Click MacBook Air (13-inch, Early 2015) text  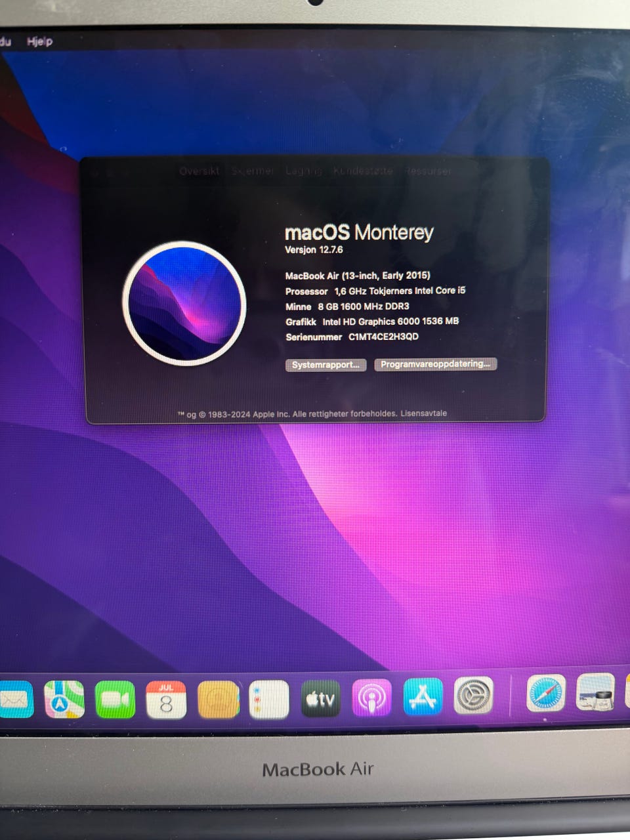[x=358, y=276]
